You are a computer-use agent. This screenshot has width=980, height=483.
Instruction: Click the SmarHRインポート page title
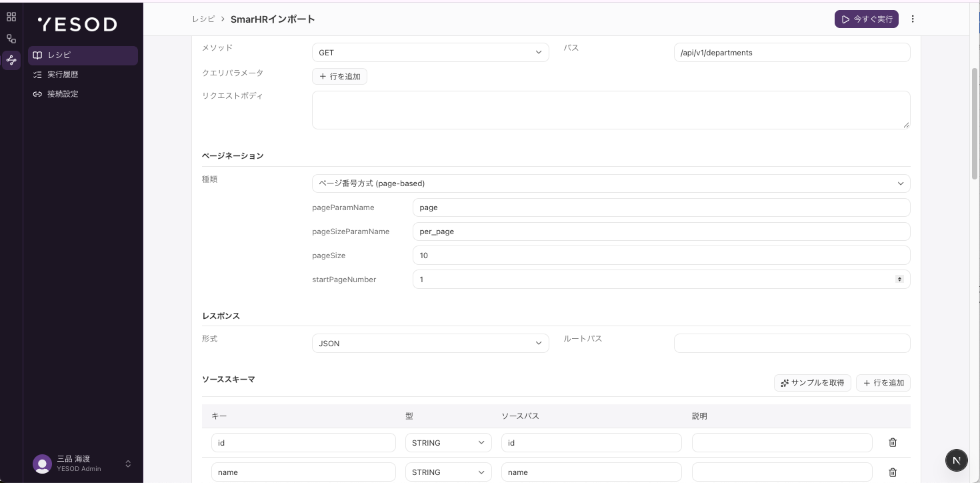[273, 19]
